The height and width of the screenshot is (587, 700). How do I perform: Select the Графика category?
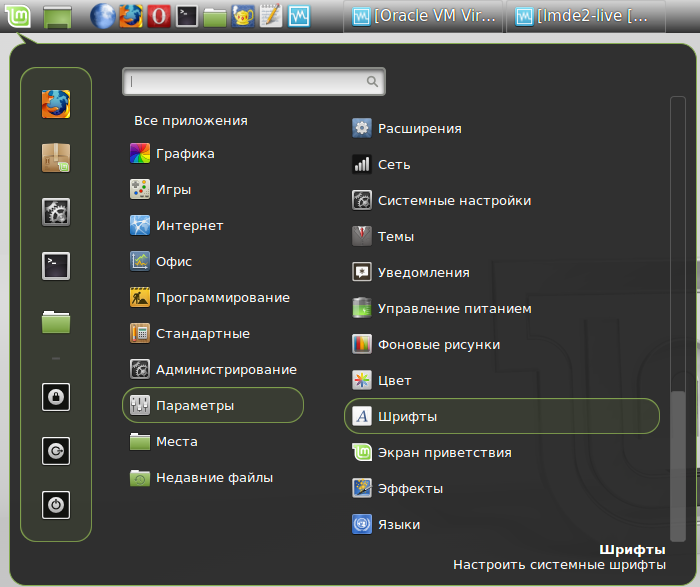pos(185,154)
